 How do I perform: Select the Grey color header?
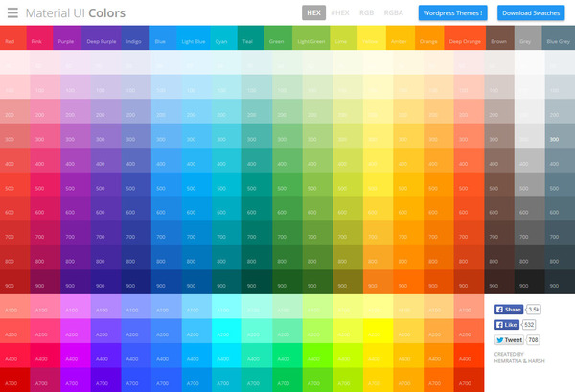click(528, 37)
